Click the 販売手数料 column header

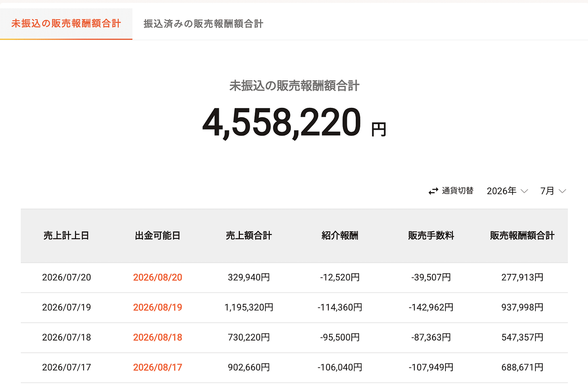click(x=431, y=236)
